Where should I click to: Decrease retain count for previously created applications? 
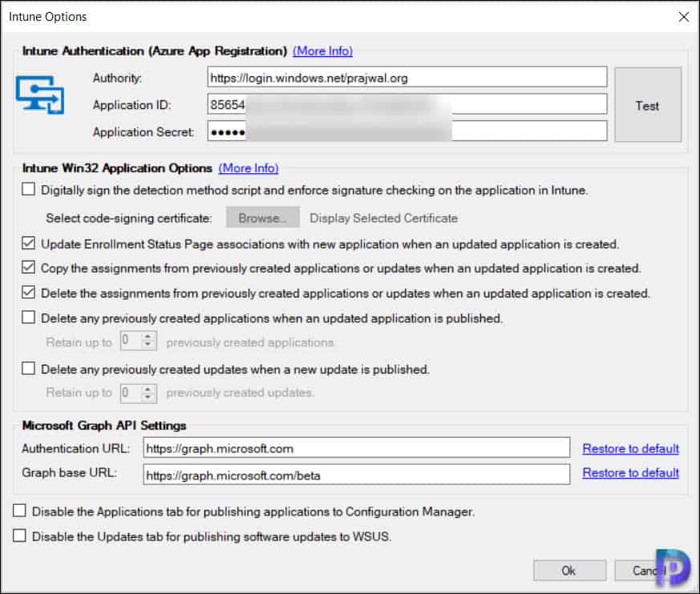[148, 345]
